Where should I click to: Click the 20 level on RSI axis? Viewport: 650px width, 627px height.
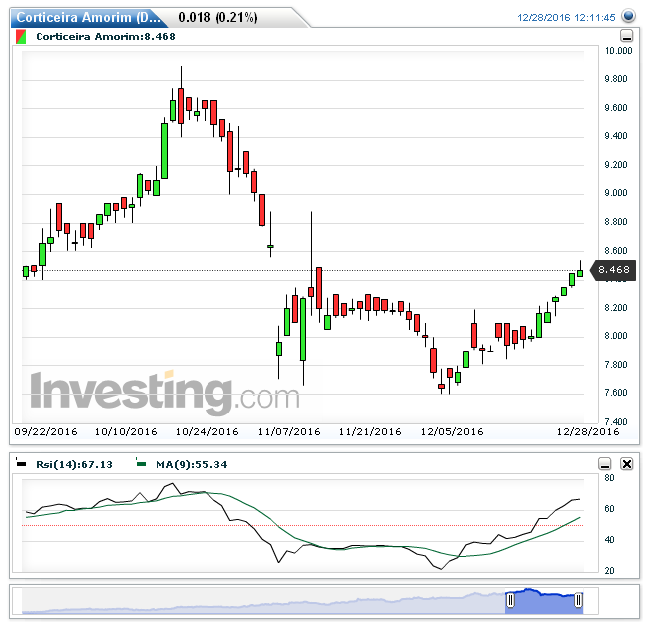[609, 571]
